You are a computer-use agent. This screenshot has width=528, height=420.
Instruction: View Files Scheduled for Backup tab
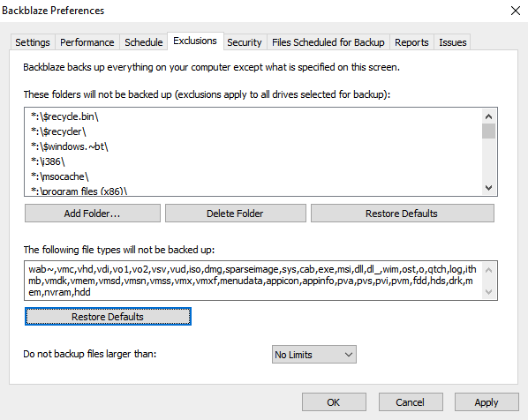click(328, 42)
